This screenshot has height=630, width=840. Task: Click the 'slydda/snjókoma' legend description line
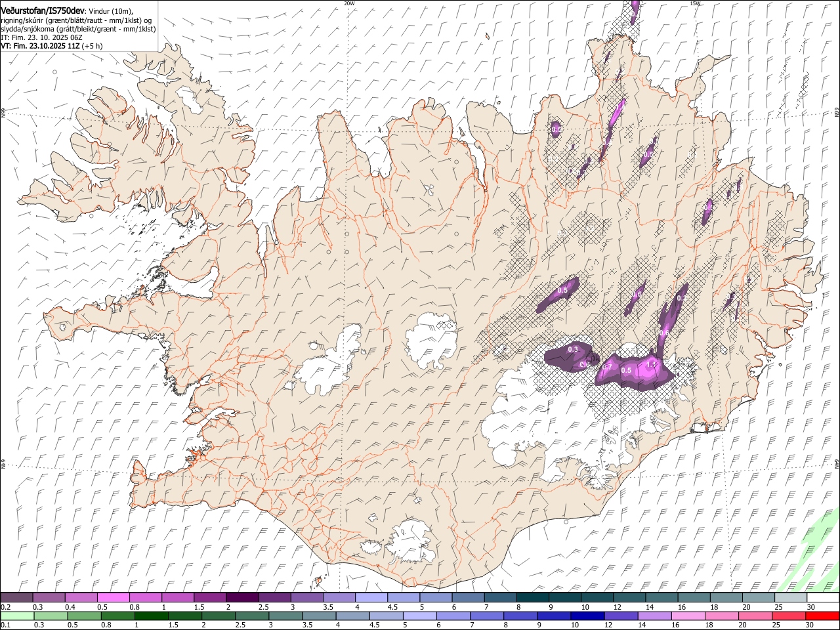pos(77,29)
